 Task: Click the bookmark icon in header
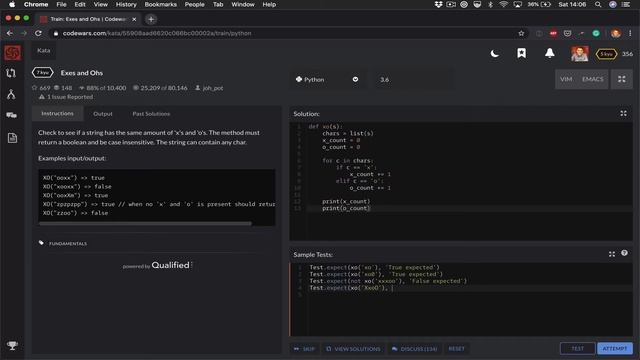pyautogui.click(x=521, y=53)
